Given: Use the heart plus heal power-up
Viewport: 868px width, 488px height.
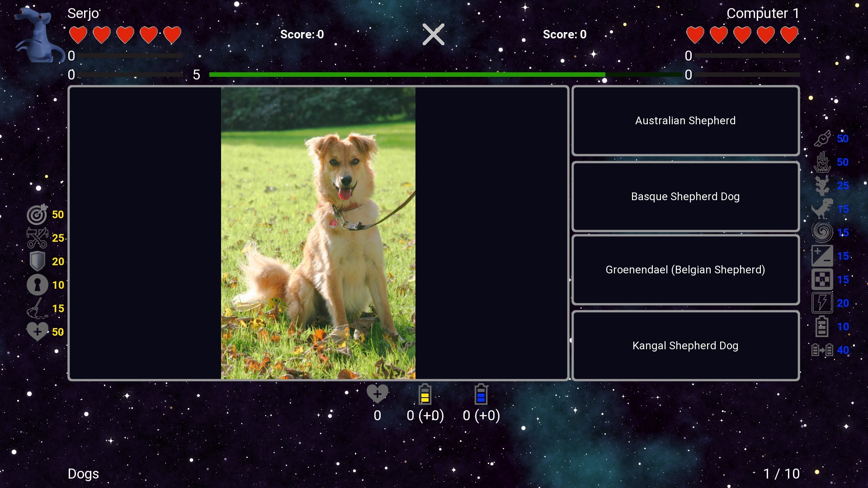Looking at the screenshot, I should point(37,332).
